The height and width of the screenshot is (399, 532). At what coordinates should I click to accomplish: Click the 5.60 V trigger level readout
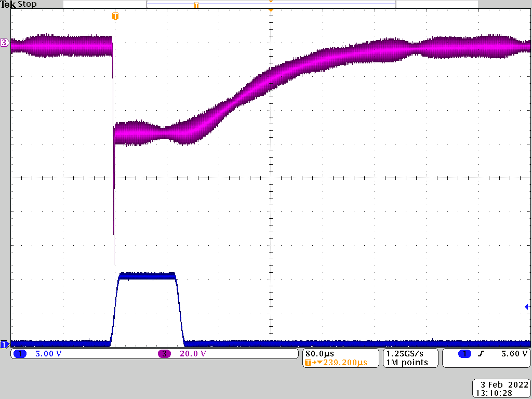514,354
